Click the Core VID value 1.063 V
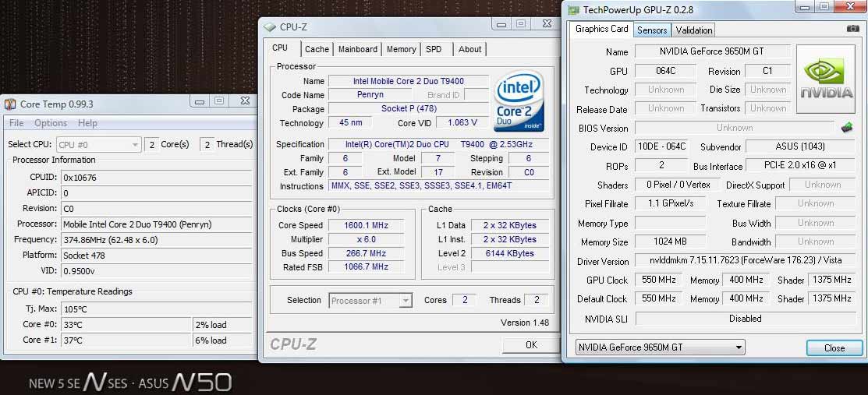 [462, 123]
